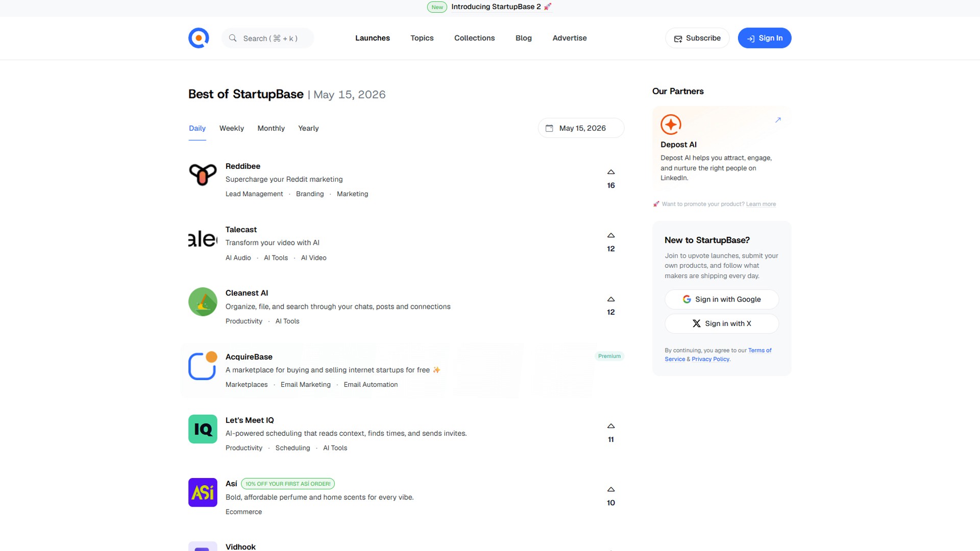Switch to the Weekly tab
The image size is (980, 551).
232,128
